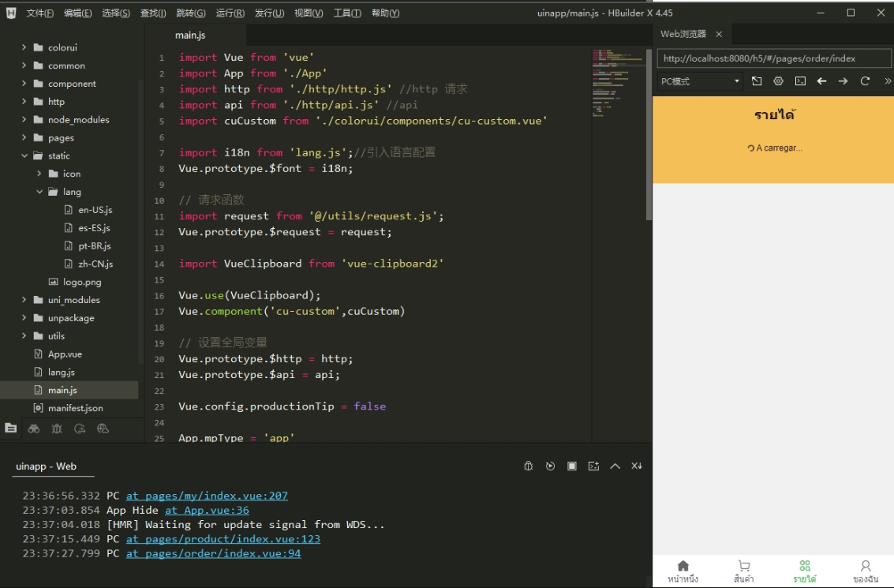Go back in the built-in web browser

coord(821,81)
